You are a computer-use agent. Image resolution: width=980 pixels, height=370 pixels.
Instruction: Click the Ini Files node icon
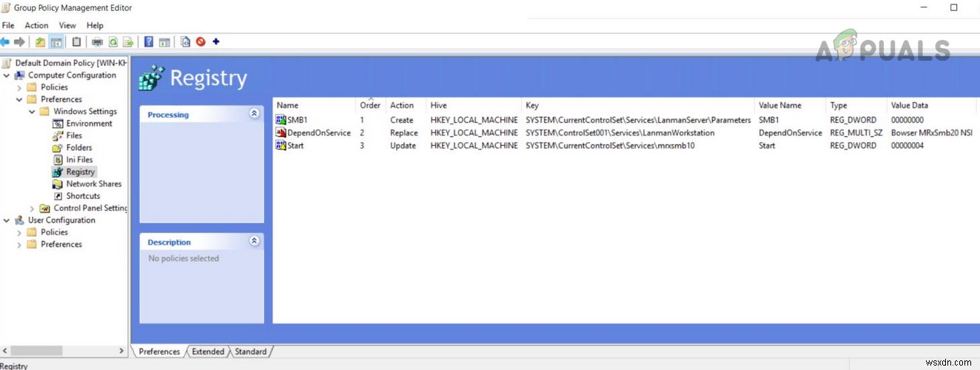point(58,160)
